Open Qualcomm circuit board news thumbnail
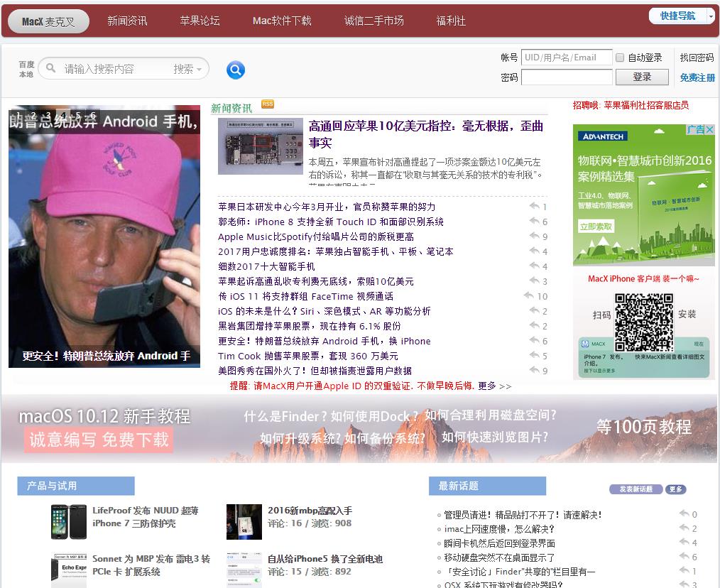This screenshot has width=720, height=588. (261, 146)
